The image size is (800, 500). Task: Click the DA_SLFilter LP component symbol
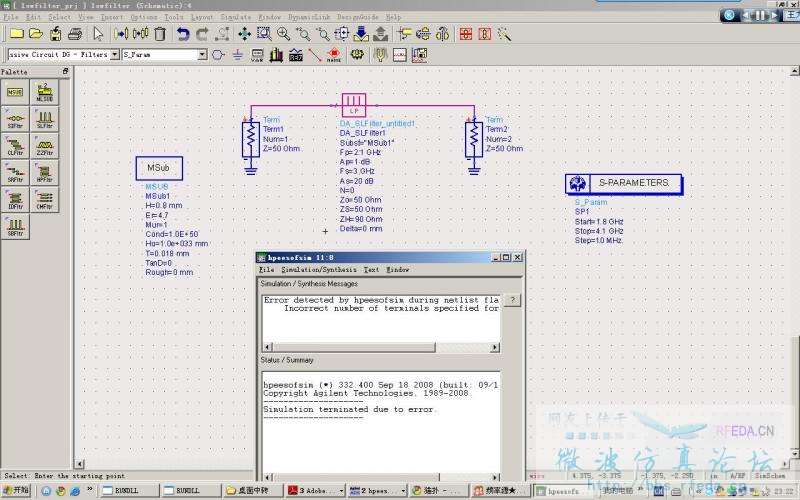tap(354, 105)
